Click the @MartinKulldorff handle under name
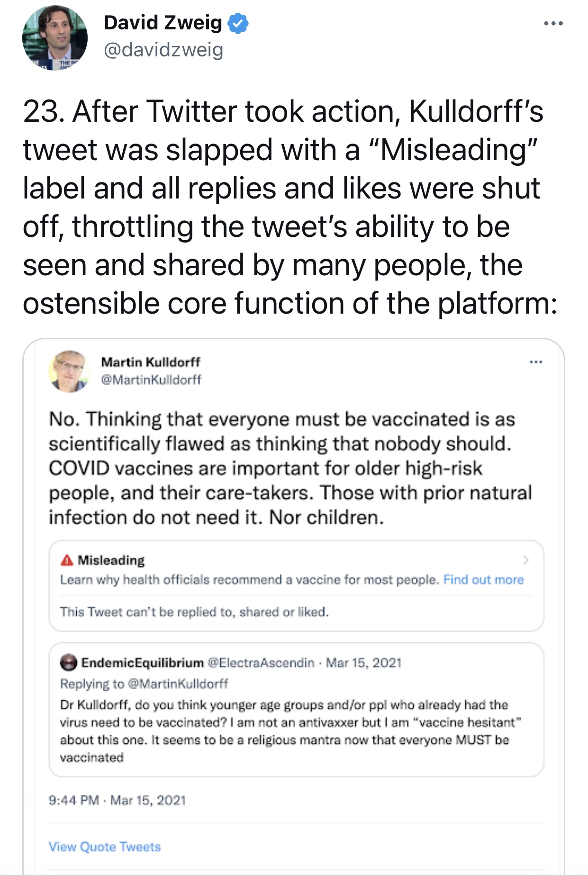 [151, 379]
